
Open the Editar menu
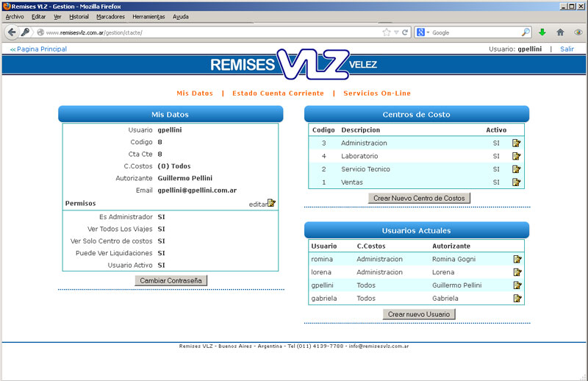[39, 16]
